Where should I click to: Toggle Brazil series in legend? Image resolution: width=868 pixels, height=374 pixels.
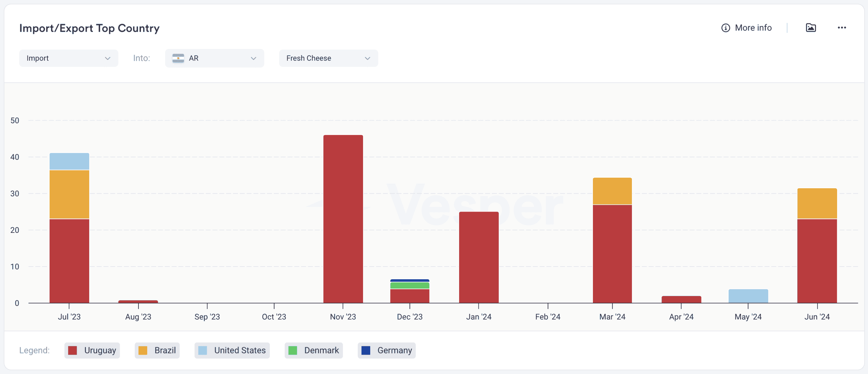click(x=157, y=350)
